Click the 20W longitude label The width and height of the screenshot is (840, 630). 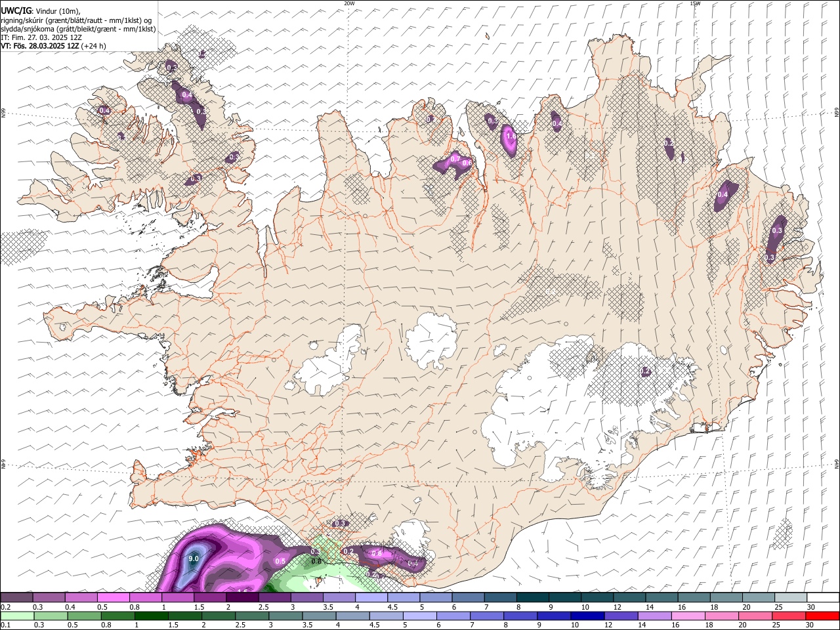click(x=349, y=3)
